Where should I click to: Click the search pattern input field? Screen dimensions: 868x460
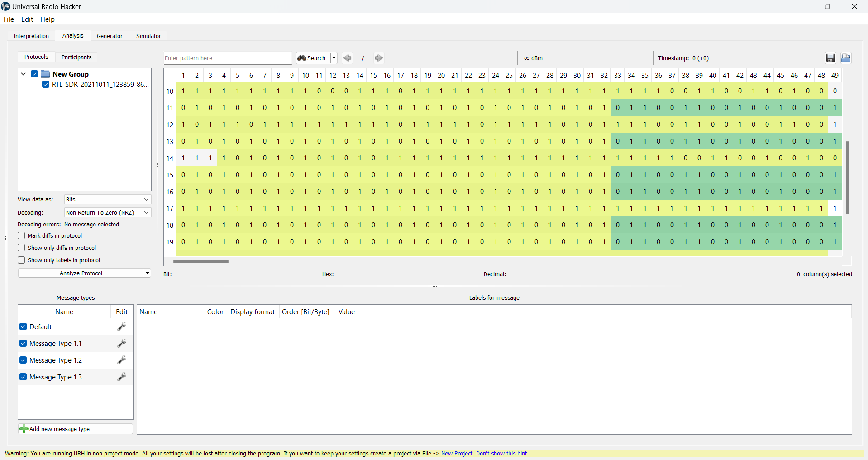coord(227,58)
